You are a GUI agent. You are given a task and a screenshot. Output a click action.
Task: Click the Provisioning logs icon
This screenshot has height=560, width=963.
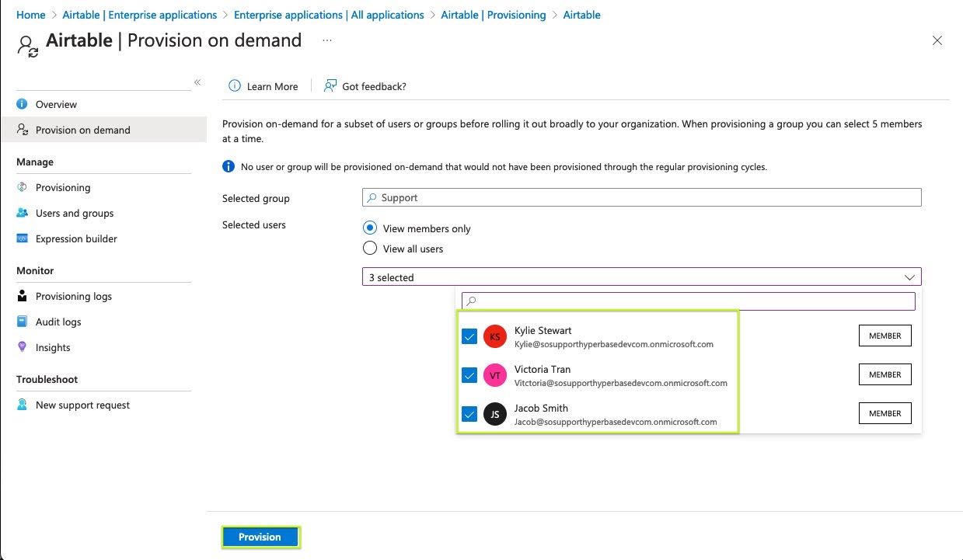point(22,296)
